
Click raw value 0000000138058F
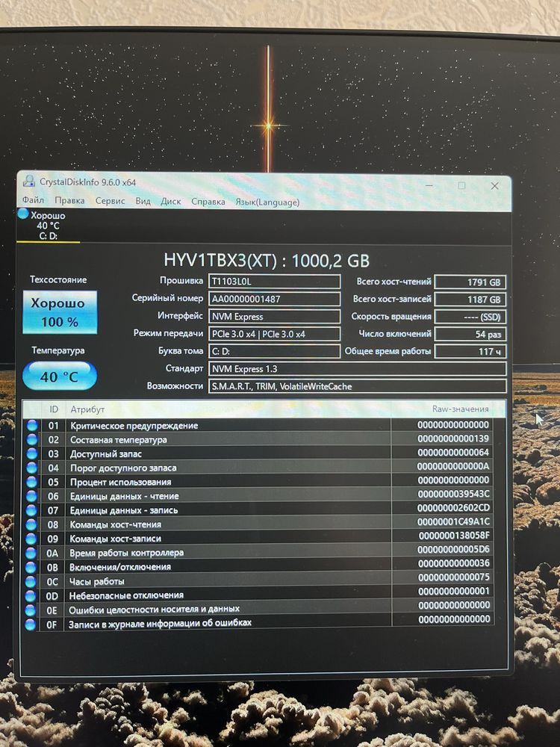(x=454, y=536)
